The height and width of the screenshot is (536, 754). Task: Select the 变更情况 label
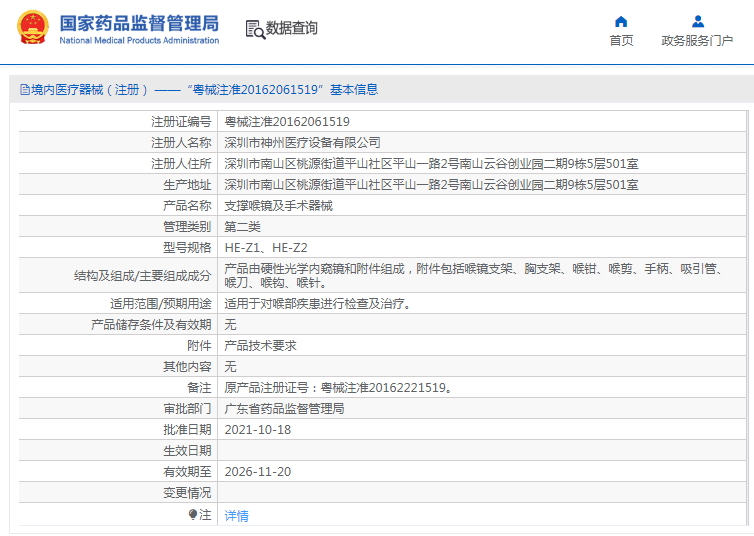point(187,493)
